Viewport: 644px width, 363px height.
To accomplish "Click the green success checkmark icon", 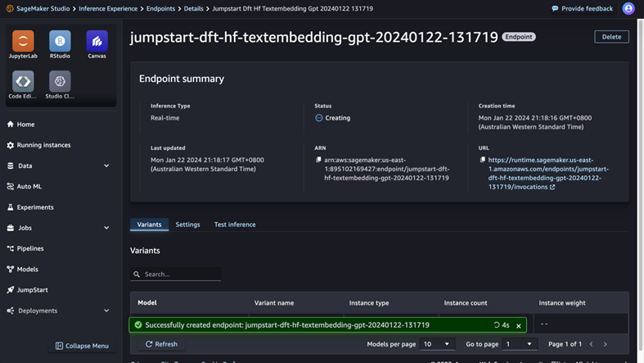I will (x=138, y=324).
